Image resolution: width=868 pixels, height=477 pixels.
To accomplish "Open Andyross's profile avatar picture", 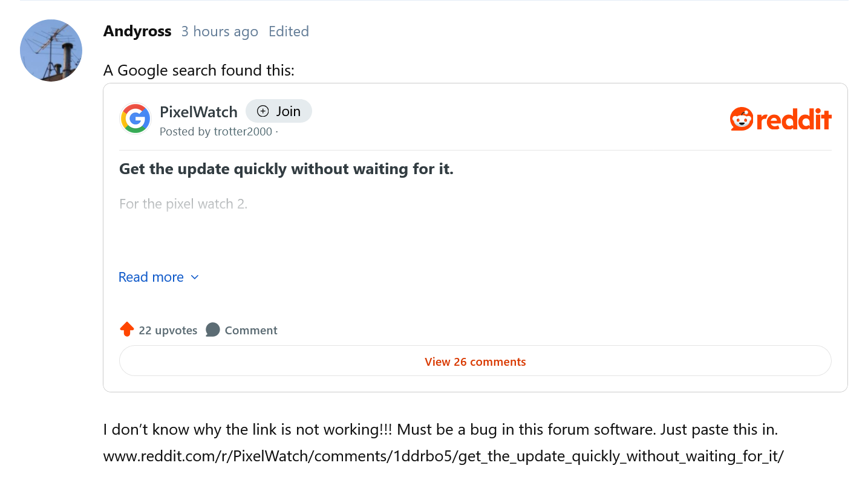I will click(51, 50).
